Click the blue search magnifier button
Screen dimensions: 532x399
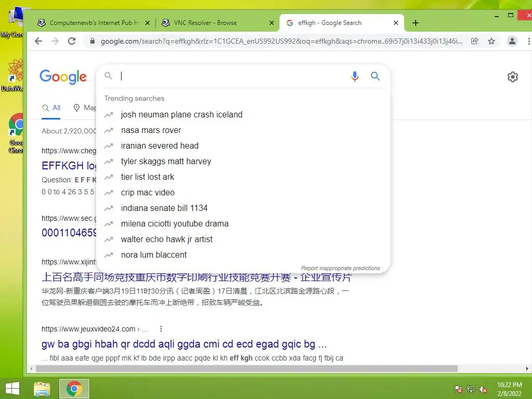[x=375, y=76]
